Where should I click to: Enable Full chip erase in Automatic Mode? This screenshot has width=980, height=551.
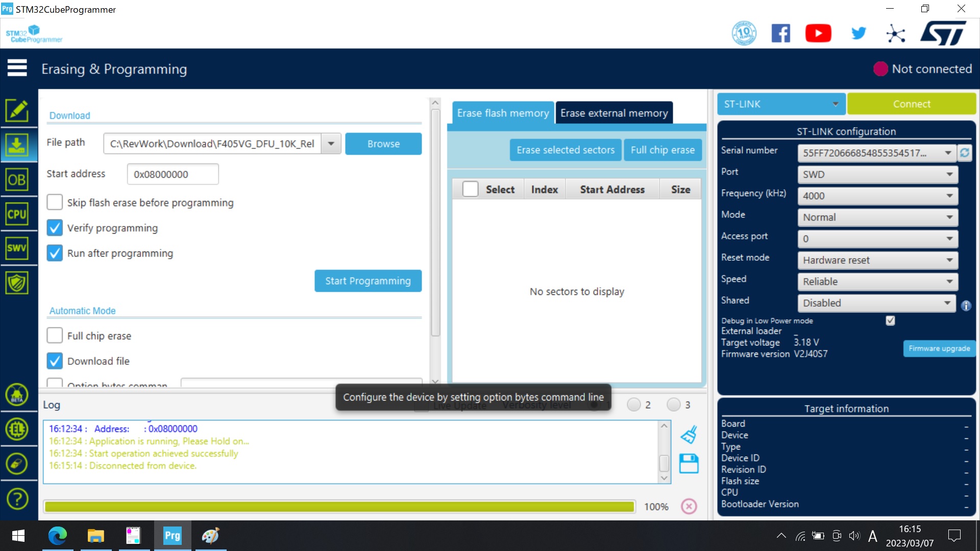click(55, 336)
